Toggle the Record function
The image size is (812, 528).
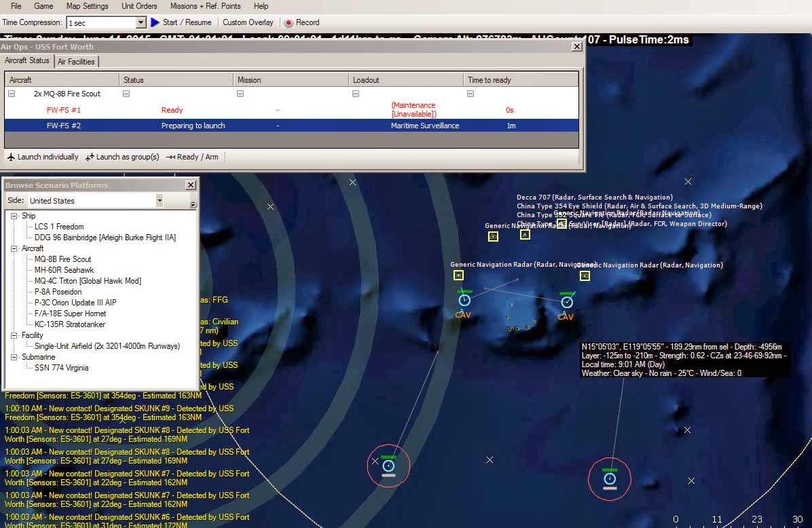coord(288,22)
